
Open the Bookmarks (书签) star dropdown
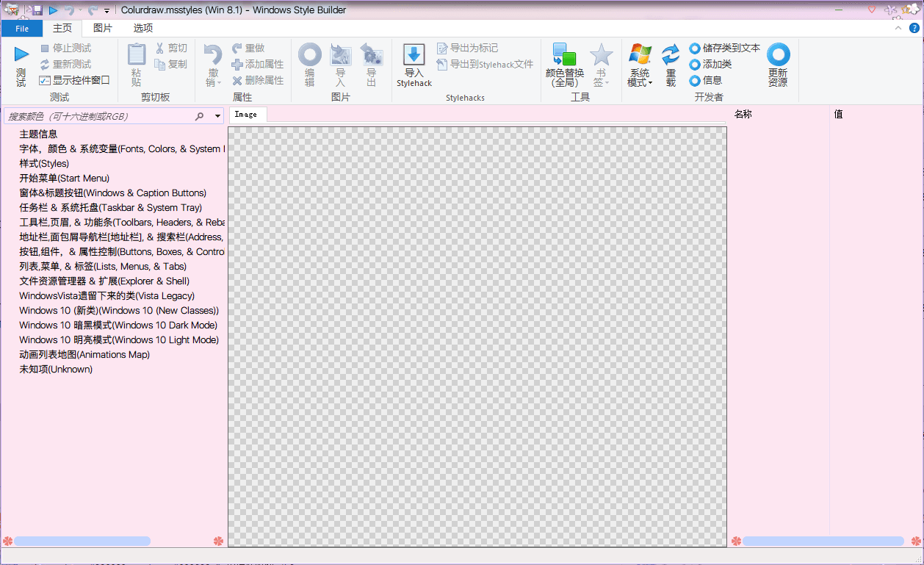(x=602, y=65)
